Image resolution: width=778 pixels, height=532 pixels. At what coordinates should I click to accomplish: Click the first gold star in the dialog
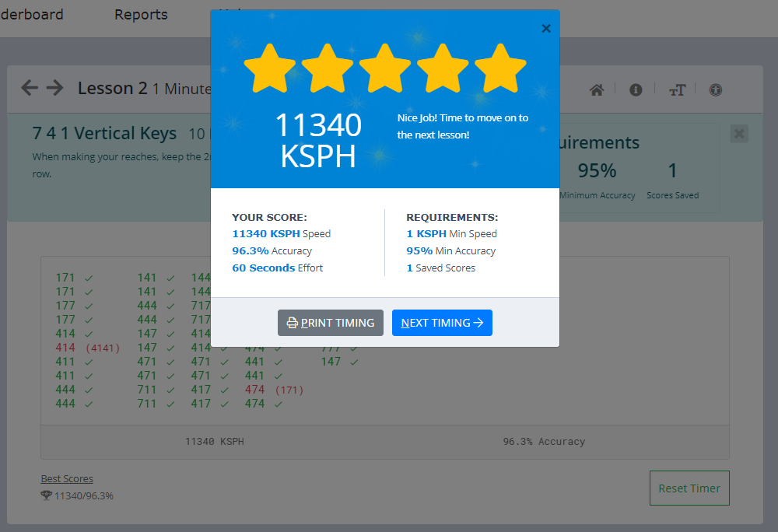click(x=269, y=67)
